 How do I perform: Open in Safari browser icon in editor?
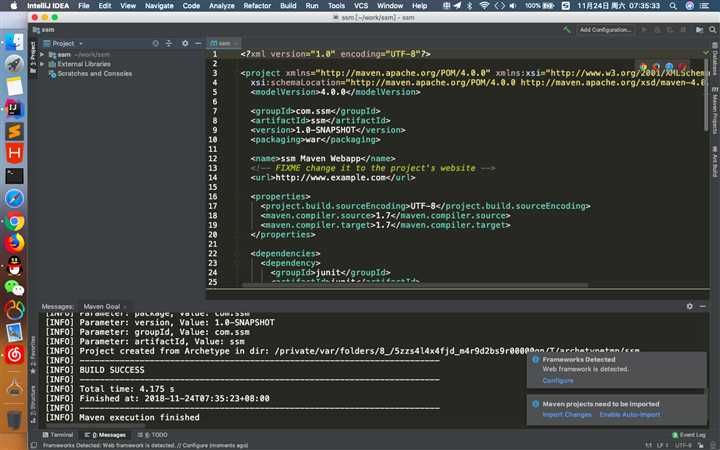point(669,68)
